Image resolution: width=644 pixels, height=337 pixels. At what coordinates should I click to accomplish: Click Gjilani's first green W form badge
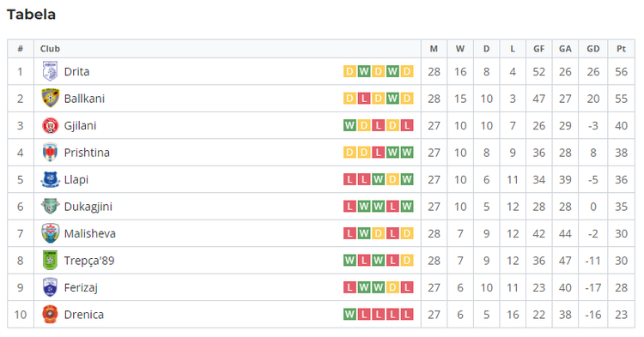(x=349, y=125)
